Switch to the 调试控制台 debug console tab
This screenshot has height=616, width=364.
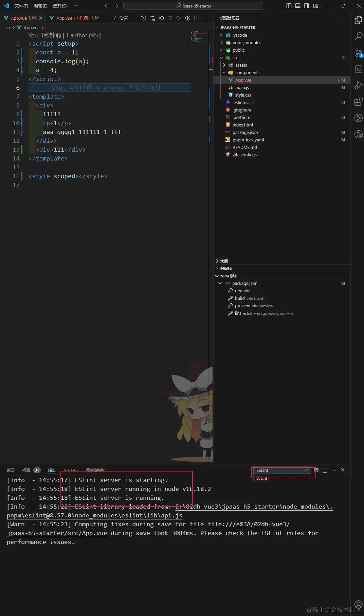[95, 470]
